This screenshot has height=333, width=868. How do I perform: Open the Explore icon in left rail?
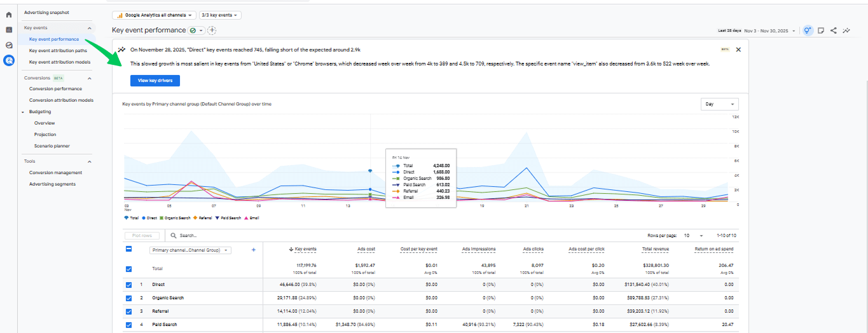[x=9, y=45]
